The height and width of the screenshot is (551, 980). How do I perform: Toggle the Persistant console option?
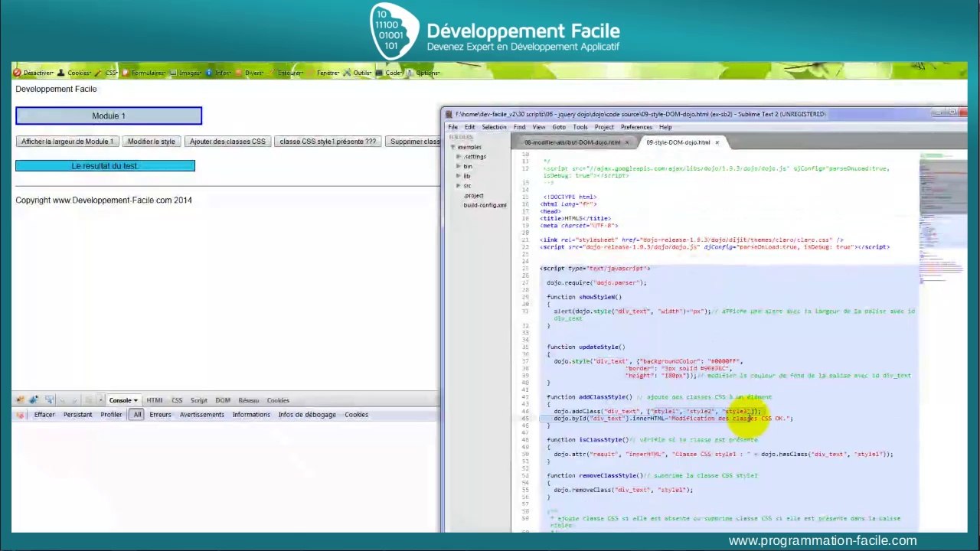click(78, 415)
